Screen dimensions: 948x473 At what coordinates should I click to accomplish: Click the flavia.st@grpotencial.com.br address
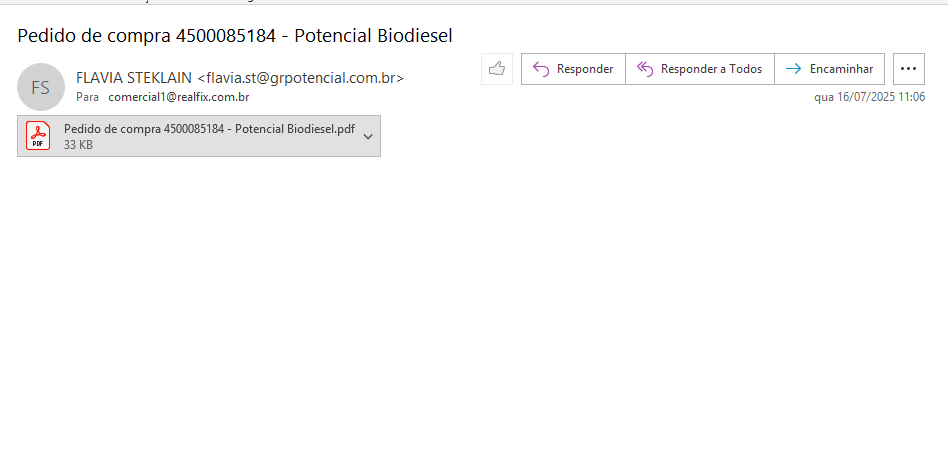coord(301,77)
